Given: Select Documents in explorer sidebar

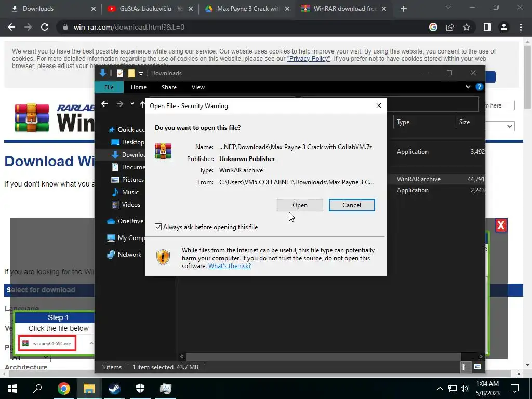Looking at the screenshot, I should tap(129, 167).
